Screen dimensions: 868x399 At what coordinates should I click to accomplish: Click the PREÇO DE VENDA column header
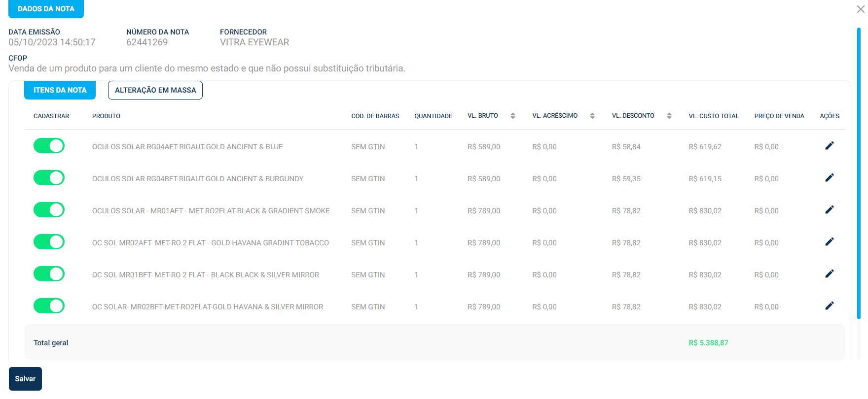point(779,116)
